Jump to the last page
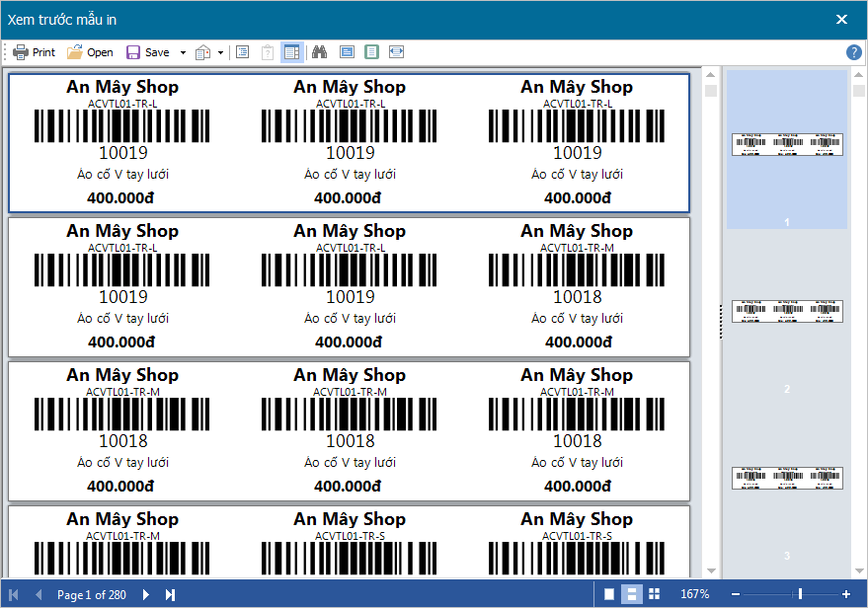This screenshot has height=608, width=868. 170,594
